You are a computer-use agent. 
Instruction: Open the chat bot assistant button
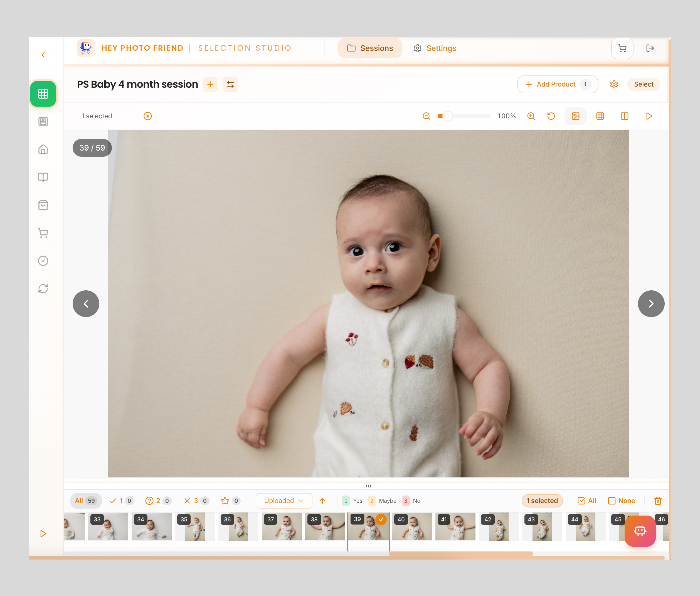tap(640, 531)
